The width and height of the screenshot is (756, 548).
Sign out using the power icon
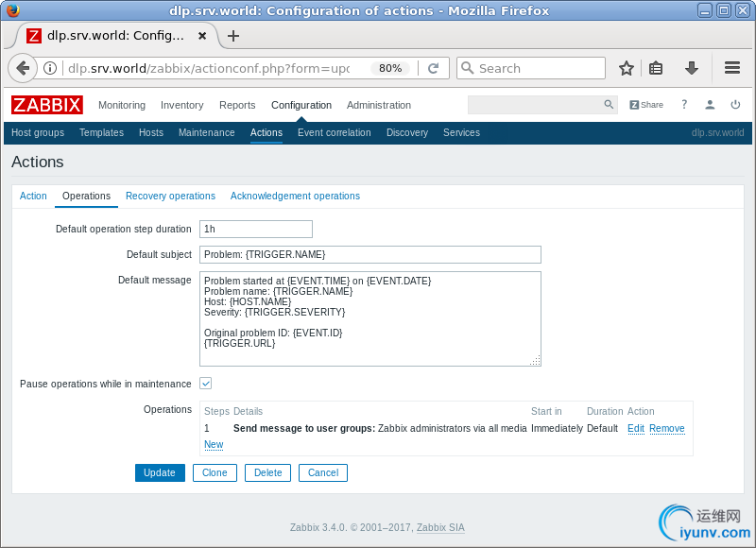click(x=735, y=105)
